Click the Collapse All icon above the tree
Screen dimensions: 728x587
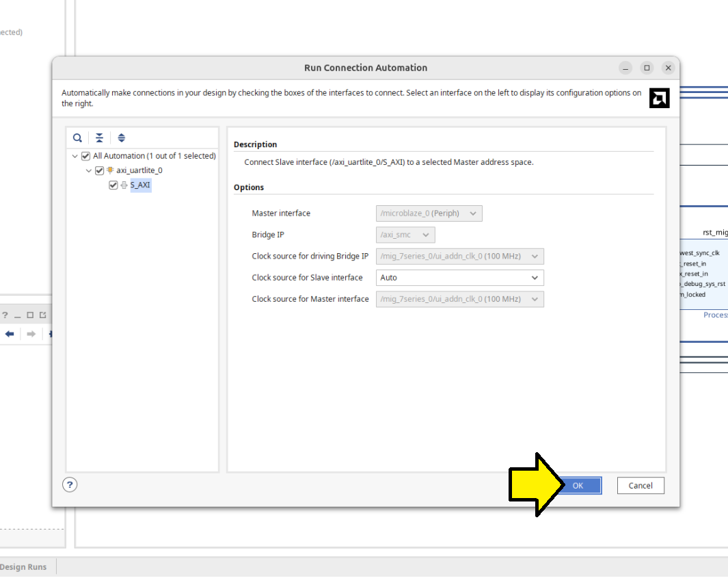click(100, 138)
